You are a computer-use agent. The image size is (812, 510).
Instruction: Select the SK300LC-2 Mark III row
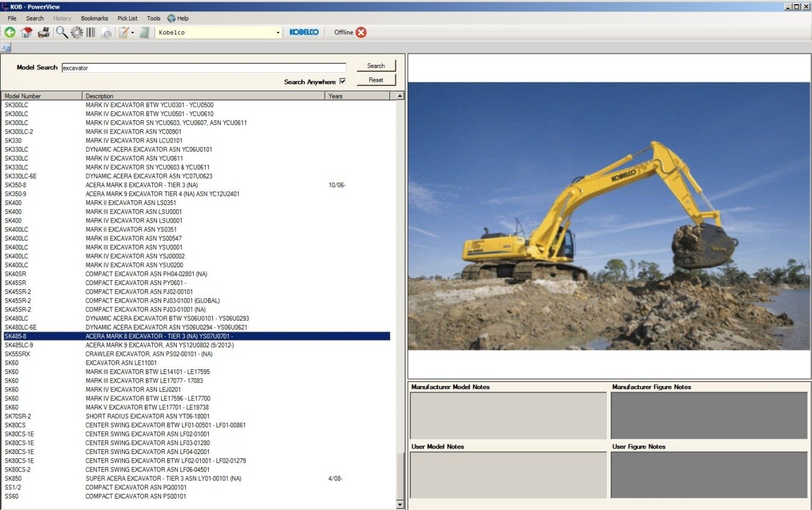pyautogui.click(x=196, y=132)
